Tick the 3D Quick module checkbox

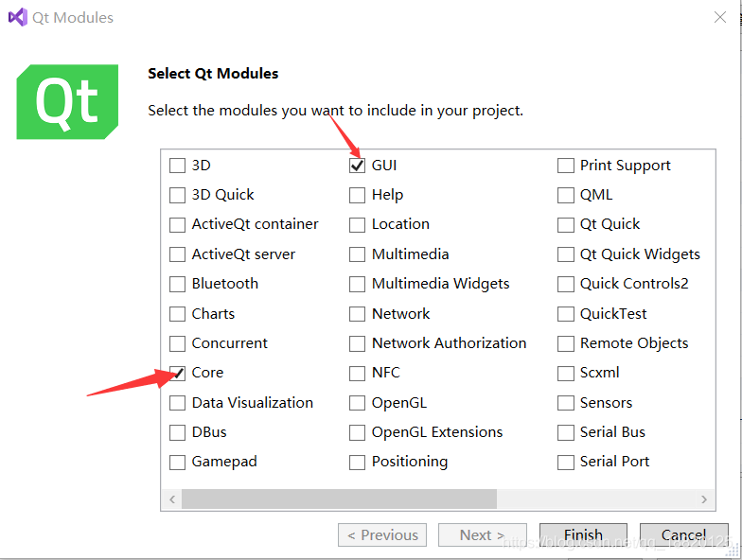tap(178, 195)
